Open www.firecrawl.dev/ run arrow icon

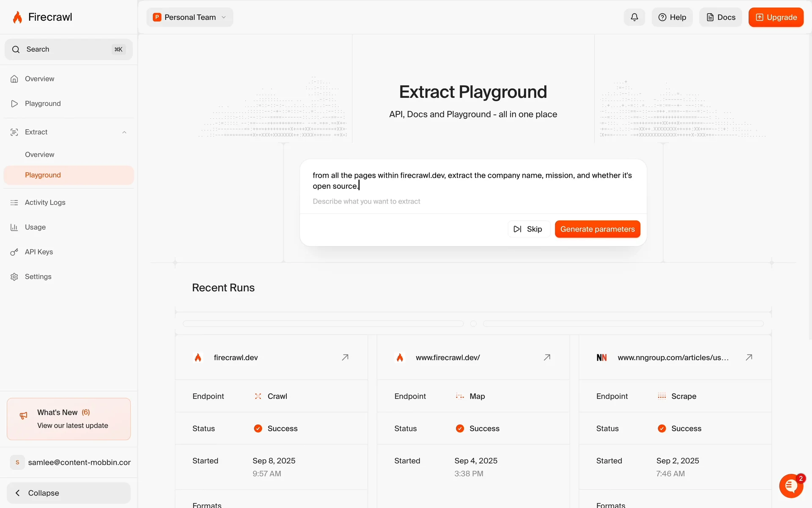pyautogui.click(x=547, y=357)
